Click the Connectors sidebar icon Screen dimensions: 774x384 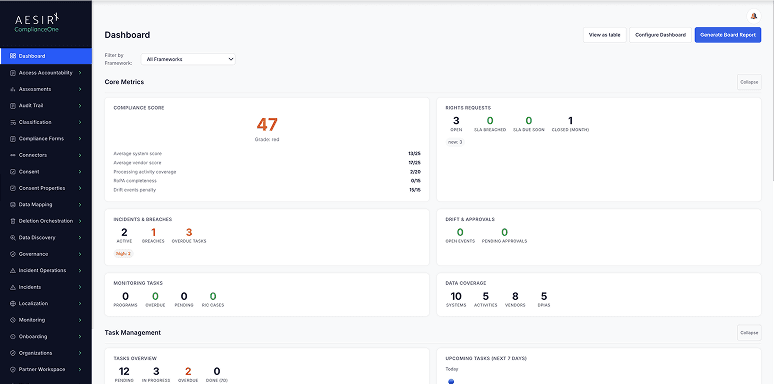point(13,155)
